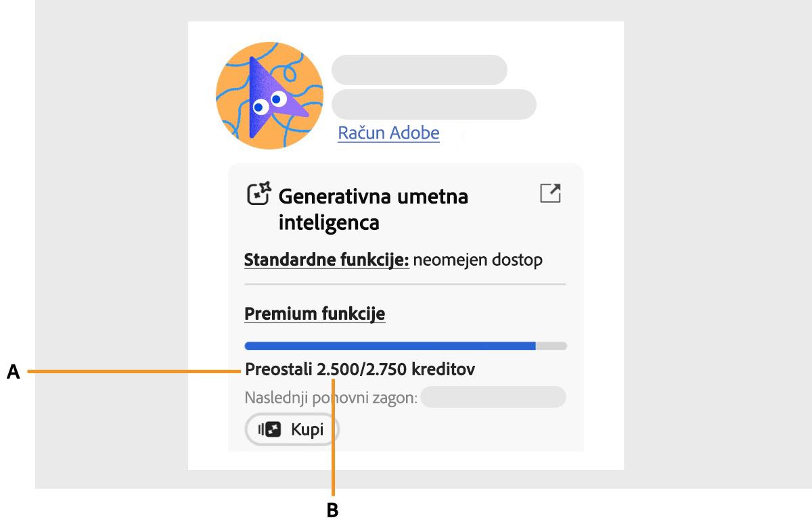Open the Premium funkcije section
Viewport: 812px width, 524px height.
point(315,314)
